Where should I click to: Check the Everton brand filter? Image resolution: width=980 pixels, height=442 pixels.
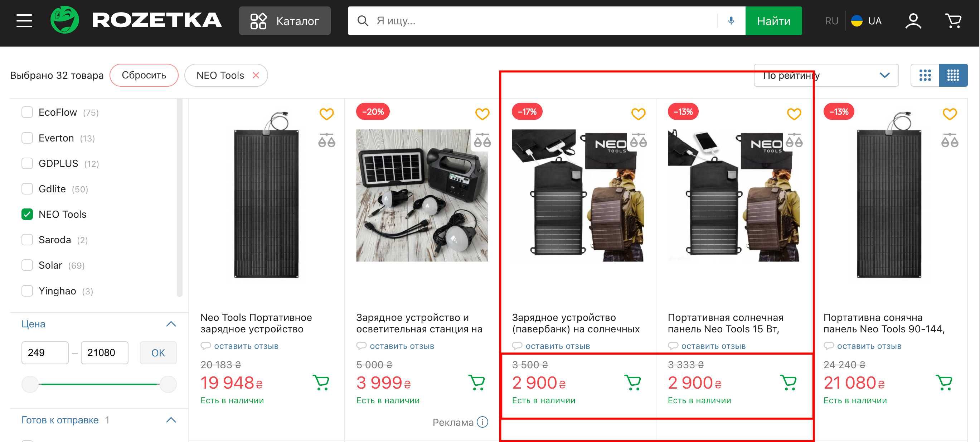point(27,138)
